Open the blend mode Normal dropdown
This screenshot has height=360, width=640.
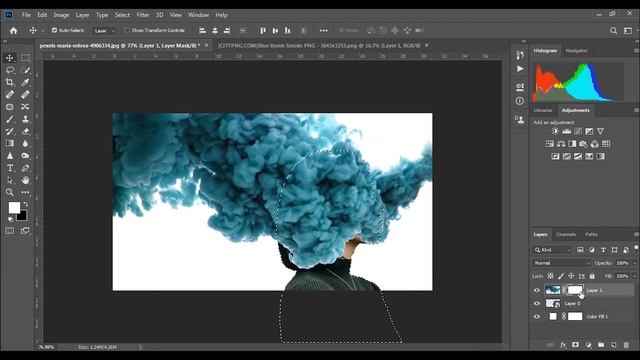point(562,263)
